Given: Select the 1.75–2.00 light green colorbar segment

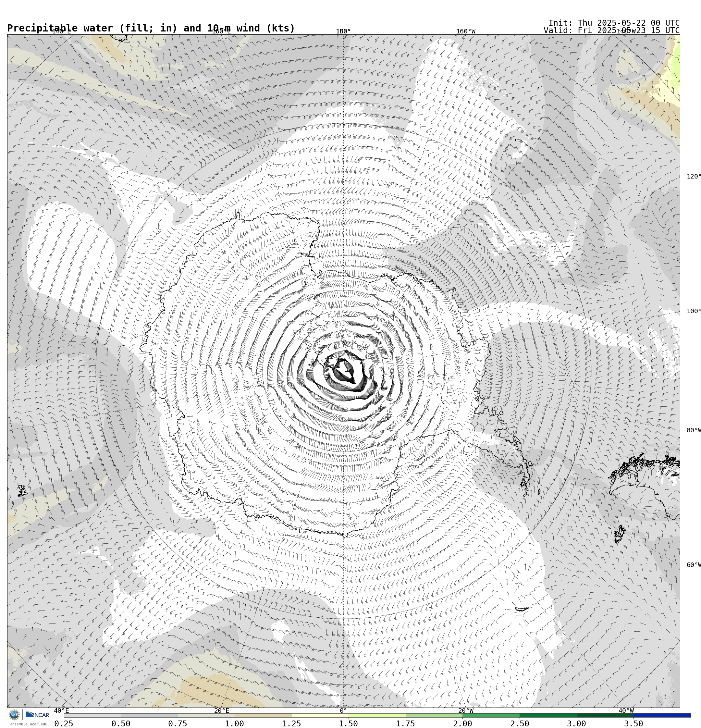Looking at the screenshot, I should pyautogui.click(x=434, y=715).
